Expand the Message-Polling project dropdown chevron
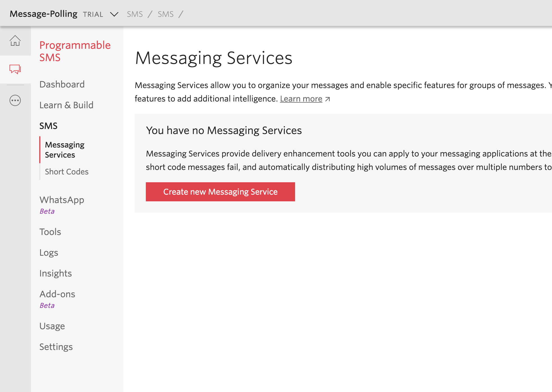The height and width of the screenshot is (392, 552). pyautogui.click(x=114, y=14)
